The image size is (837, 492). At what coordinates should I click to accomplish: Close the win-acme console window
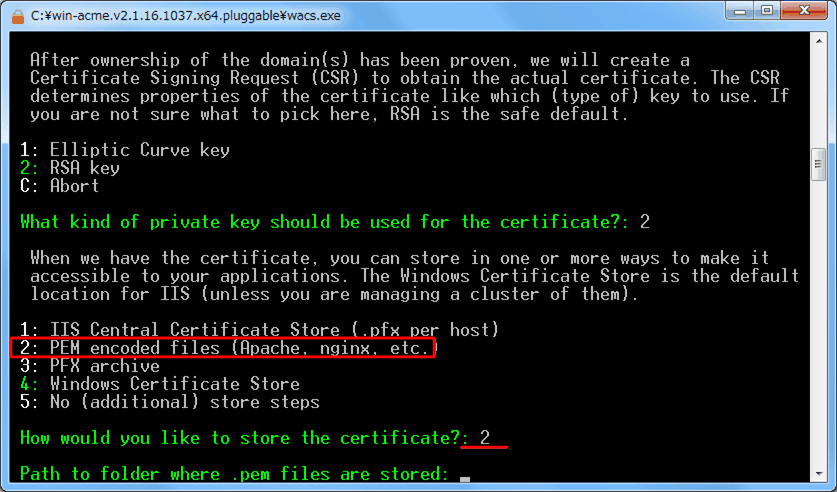[805, 11]
